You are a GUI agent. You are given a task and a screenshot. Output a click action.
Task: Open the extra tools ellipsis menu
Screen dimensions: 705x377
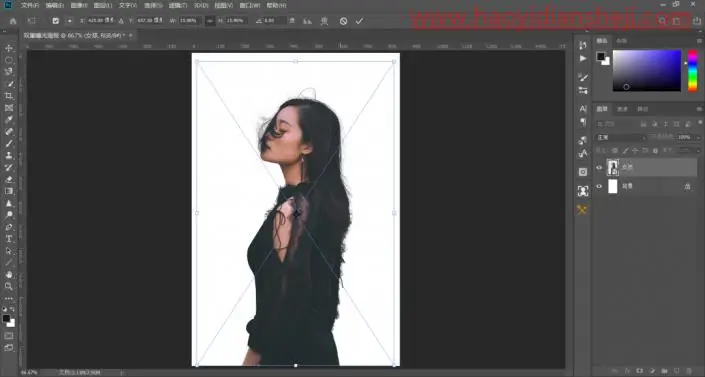coord(9,298)
